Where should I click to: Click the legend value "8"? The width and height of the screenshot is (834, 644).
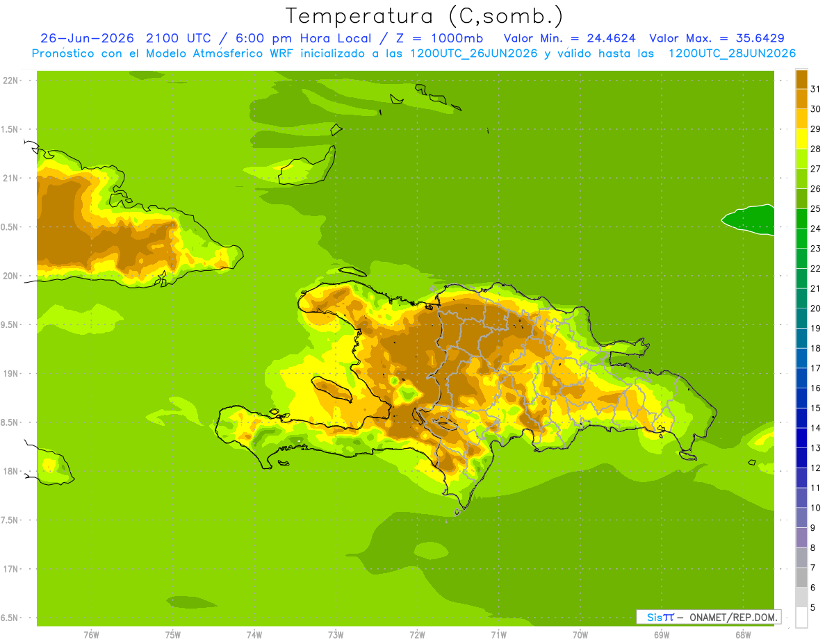coord(813,548)
